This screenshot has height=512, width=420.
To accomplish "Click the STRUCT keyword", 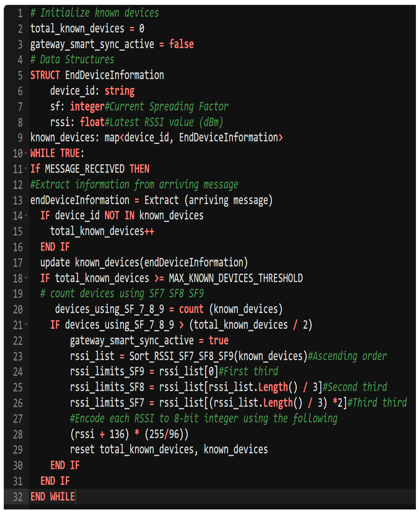I will point(45,75).
